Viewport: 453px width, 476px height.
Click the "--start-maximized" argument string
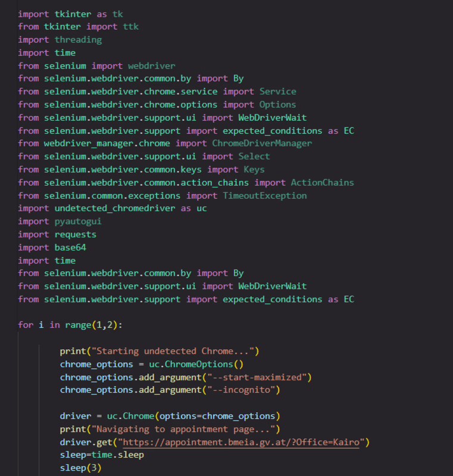[257, 377]
